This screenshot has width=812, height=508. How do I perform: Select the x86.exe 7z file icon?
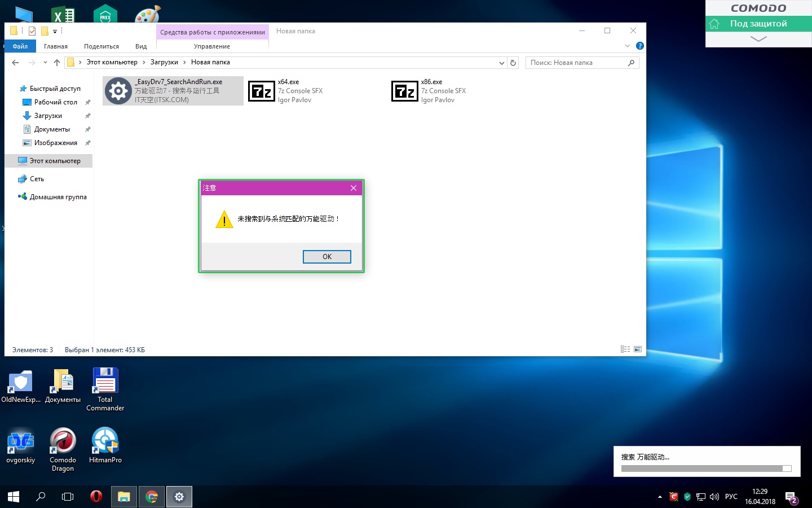405,91
